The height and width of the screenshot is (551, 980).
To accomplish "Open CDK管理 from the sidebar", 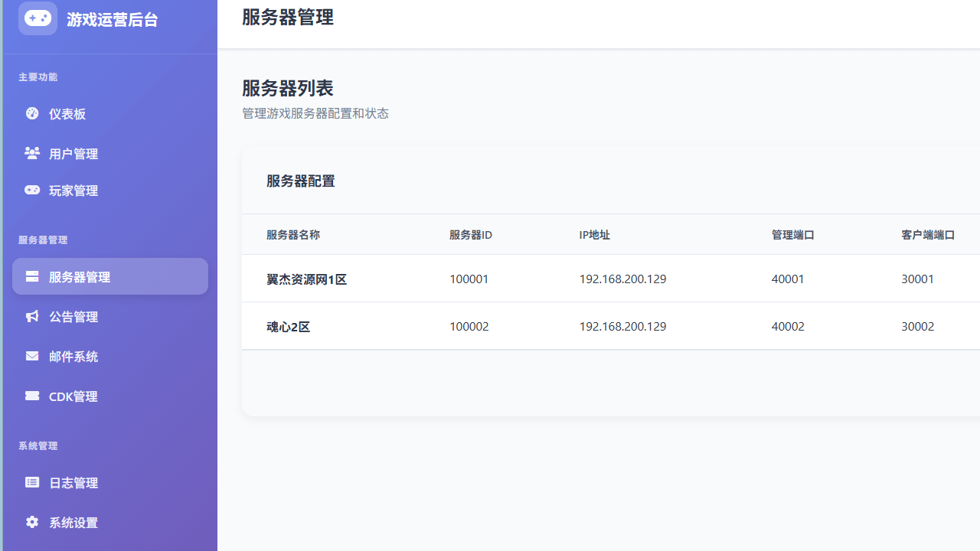I will pyautogui.click(x=75, y=396).
